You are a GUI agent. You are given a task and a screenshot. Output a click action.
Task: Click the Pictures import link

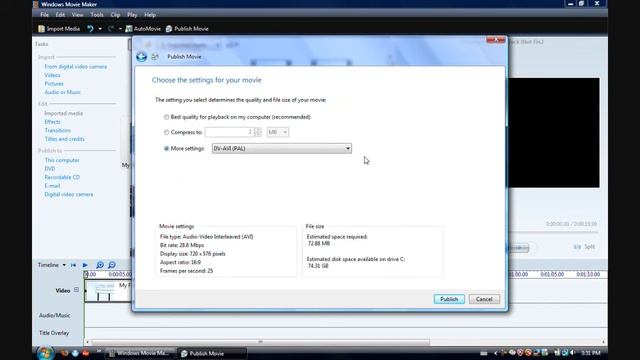tap(54, 84)
